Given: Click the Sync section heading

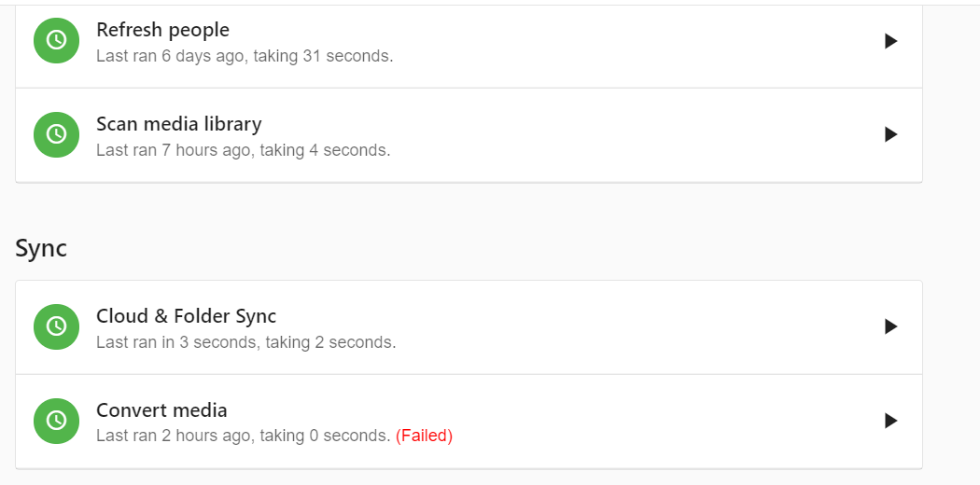Looking at the screenshot, I should point(41,248).
